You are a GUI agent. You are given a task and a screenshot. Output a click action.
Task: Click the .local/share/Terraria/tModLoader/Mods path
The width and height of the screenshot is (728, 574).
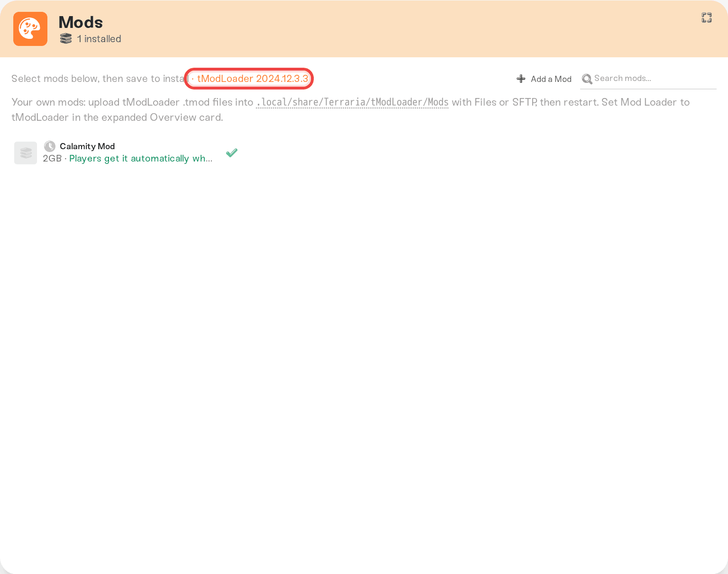click(352, 102)
